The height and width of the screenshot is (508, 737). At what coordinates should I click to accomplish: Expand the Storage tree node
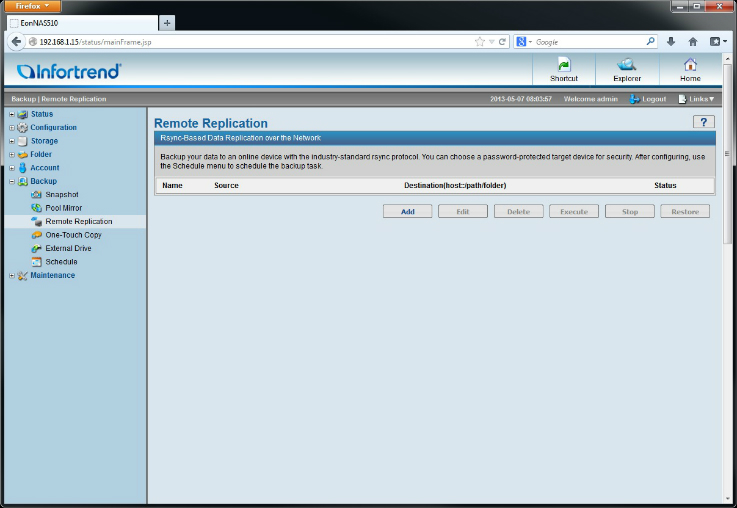(12, 141)
